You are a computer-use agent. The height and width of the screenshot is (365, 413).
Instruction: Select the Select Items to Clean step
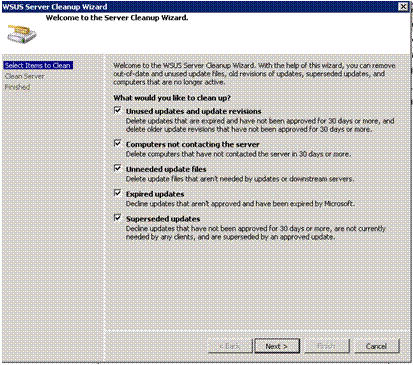tap(38, 65)
